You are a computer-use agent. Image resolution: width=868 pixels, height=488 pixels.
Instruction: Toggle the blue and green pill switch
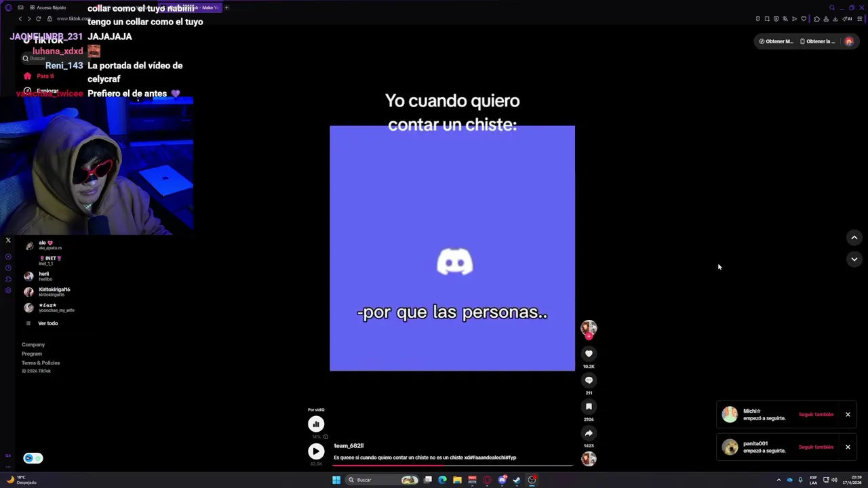point(33,458)
